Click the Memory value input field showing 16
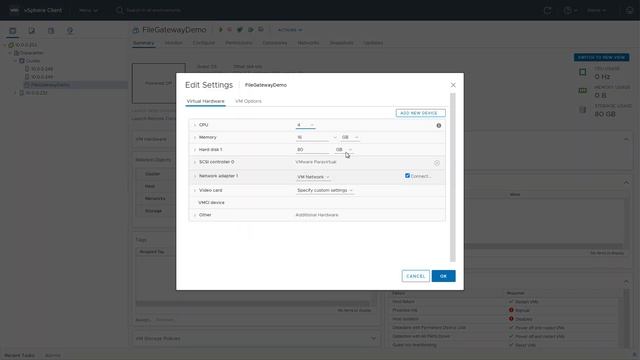The width and height of the screenshot is (640, 360). (312, 138)
